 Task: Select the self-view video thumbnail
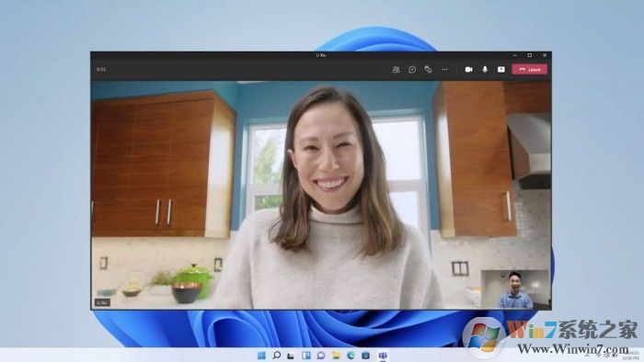coord(515,289)
